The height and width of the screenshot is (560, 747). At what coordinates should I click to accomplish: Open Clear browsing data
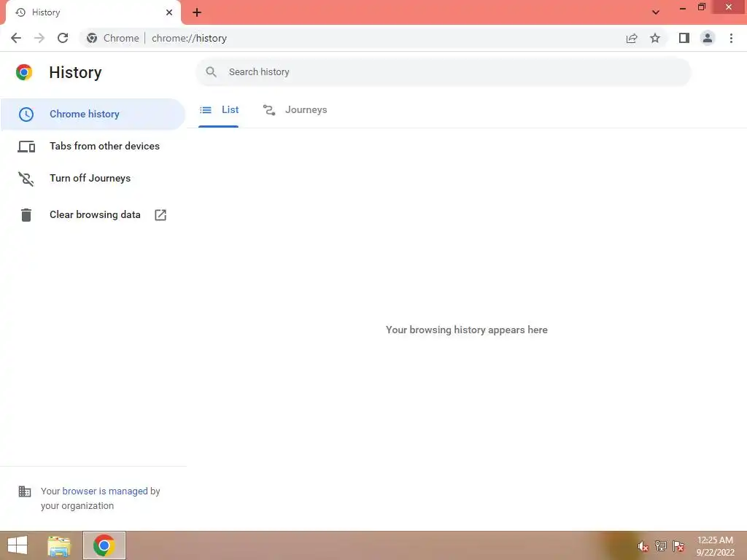[93, 215]
